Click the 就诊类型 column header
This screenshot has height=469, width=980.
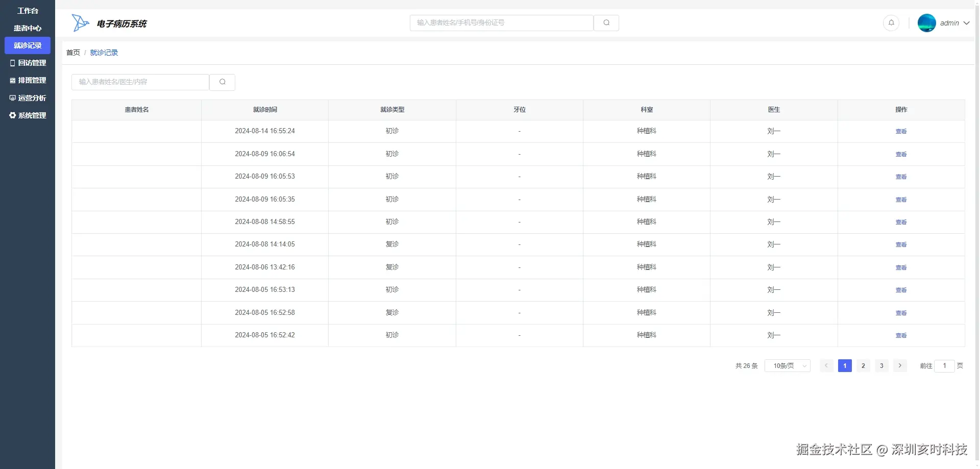[x=392, y=110]
